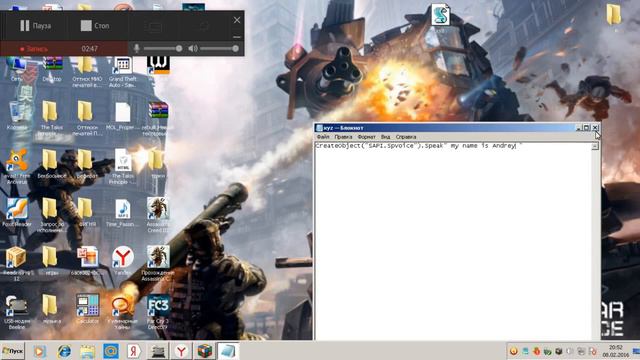The image size is (640, 360).
Task: Select the Calculator desktop shortcut
Action: [87, 309]
